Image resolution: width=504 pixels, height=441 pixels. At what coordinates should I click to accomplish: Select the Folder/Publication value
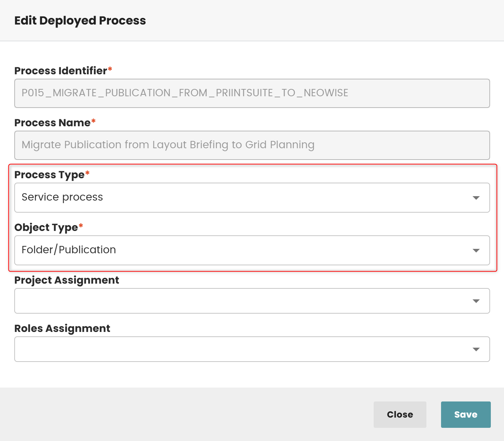point(68,250)
